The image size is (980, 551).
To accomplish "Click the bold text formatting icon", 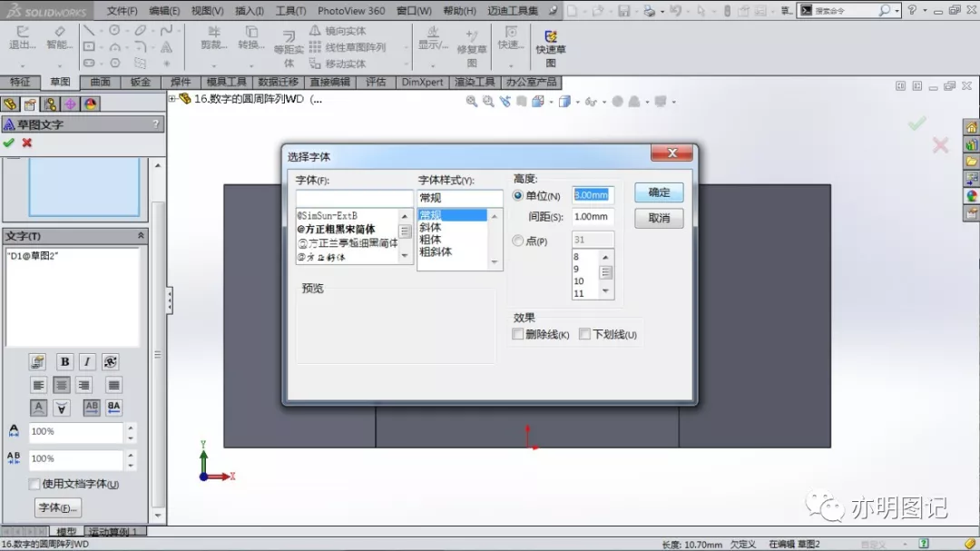I will [x=64, y=362].
